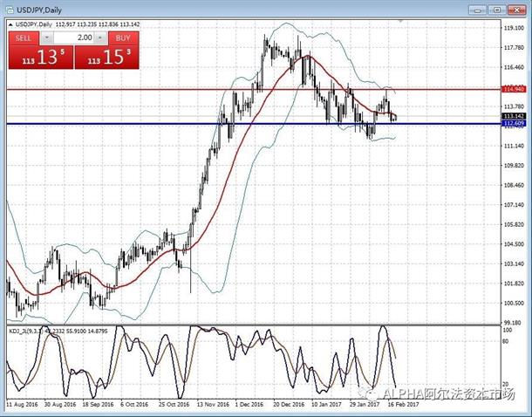
Task: Click the 119.100 price scale value
Action: pos(515,28)
